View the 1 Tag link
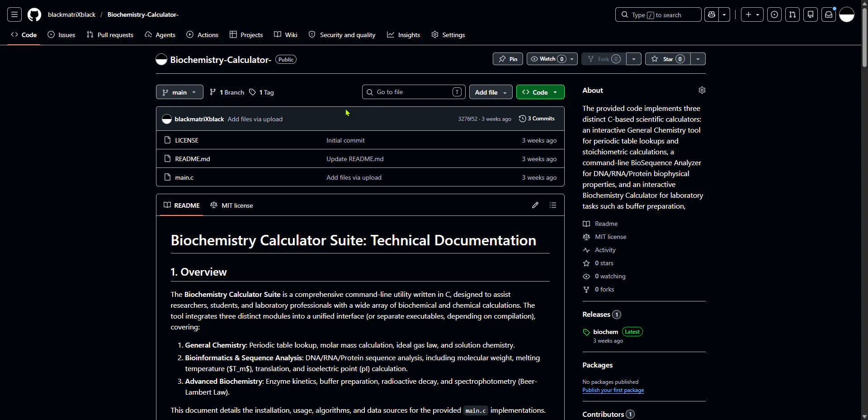The height and width of the screenshot is (420, 868). pyautogui.click(x=262, y=92)
